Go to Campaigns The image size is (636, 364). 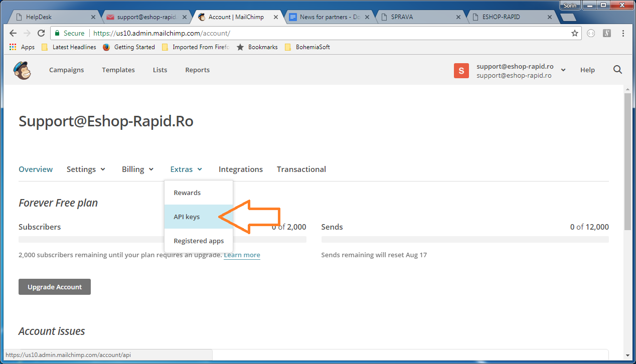tap(67, 70)
